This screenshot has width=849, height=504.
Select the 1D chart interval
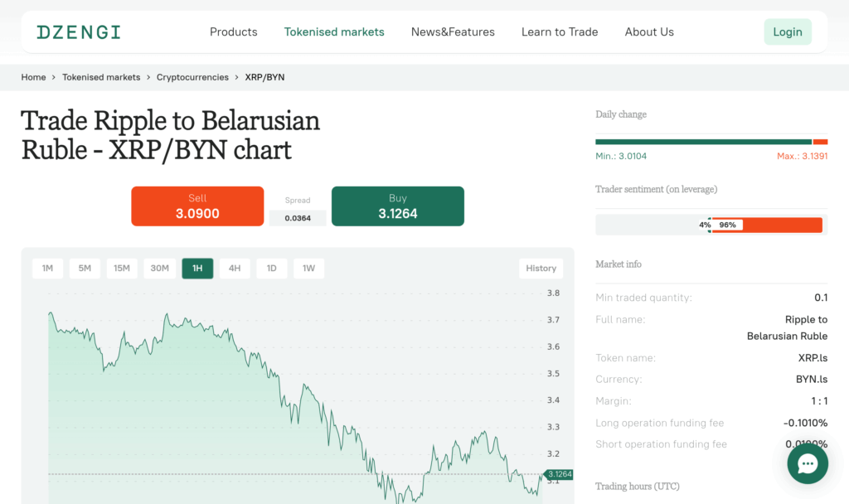pos(272,269)
